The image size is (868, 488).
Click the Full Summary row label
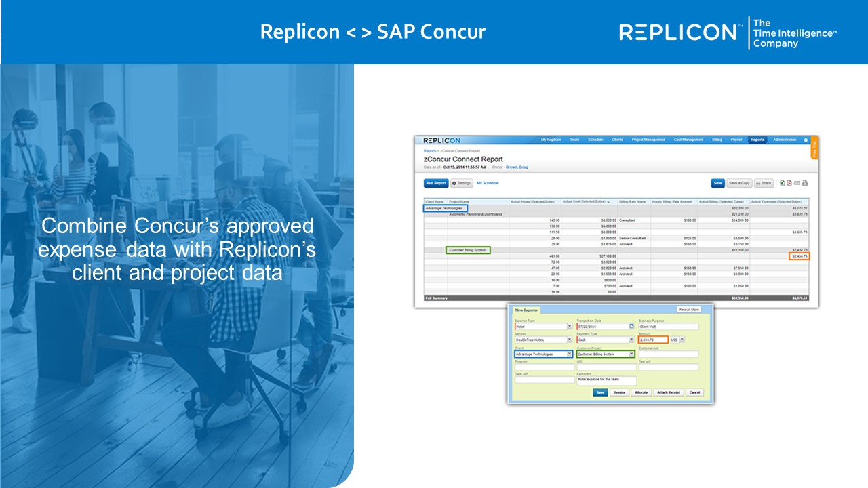coord(436,298)
